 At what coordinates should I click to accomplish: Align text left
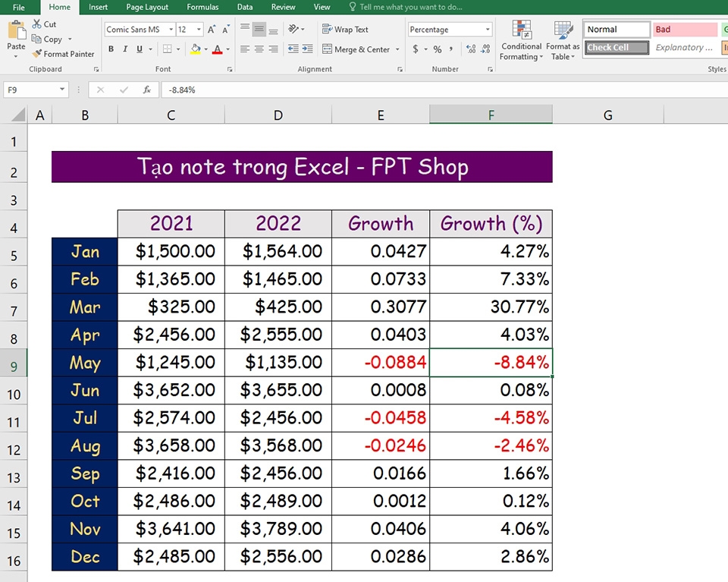(x=245, y=49)
